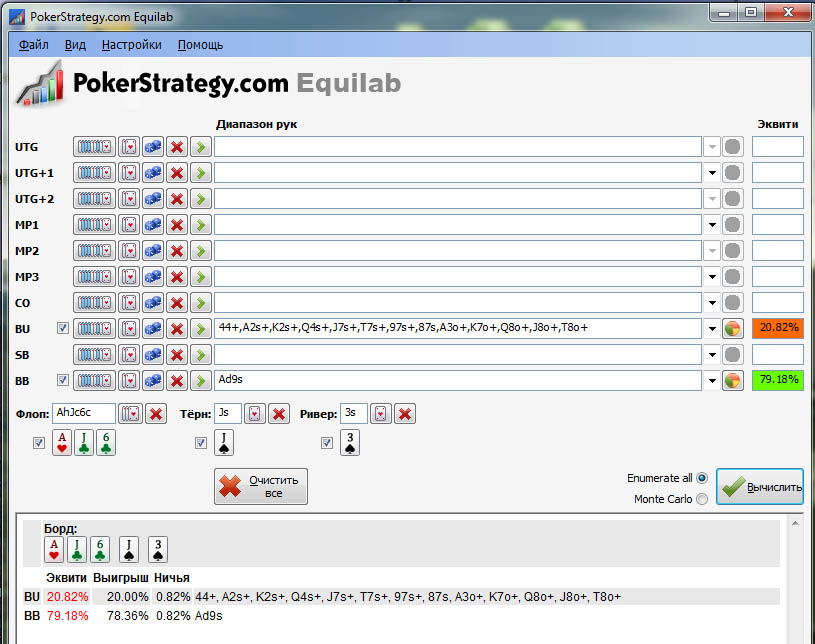Toggle the BB player checkbox
The width and height of the screenshot is (815, 644).
[63, 380]
